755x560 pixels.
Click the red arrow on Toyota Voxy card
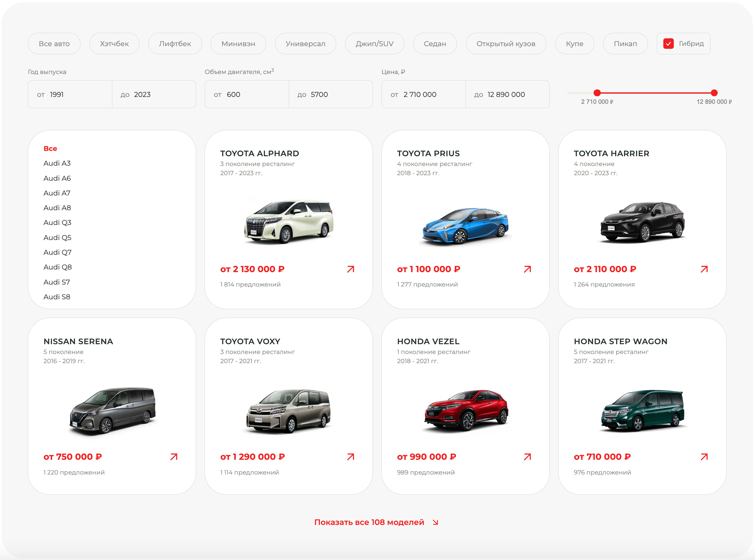[350, 457]
